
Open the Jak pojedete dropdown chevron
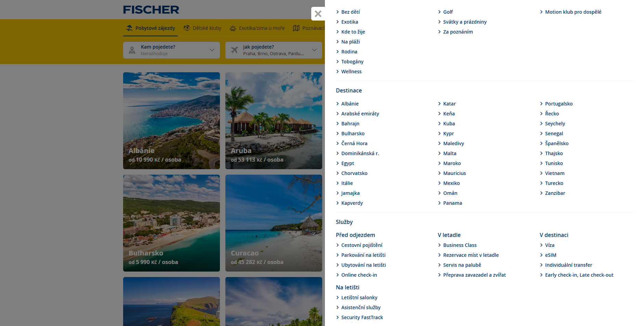coord(314,50)
